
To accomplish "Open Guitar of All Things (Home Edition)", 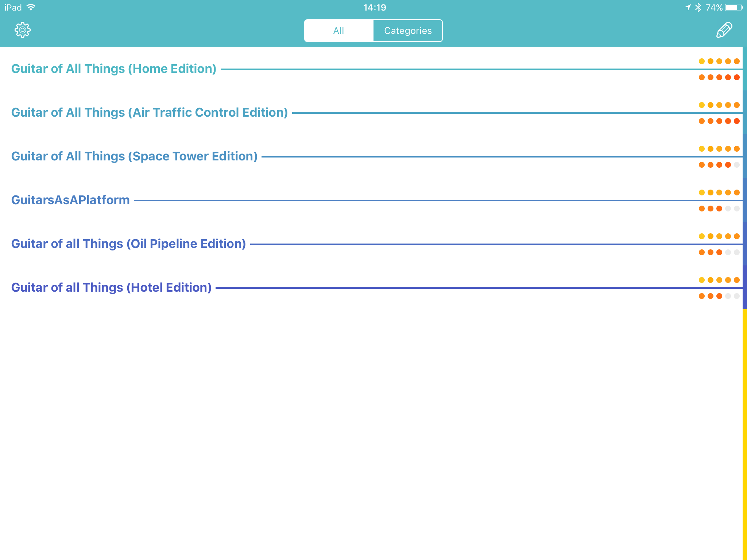I will (x=113, y=69).
